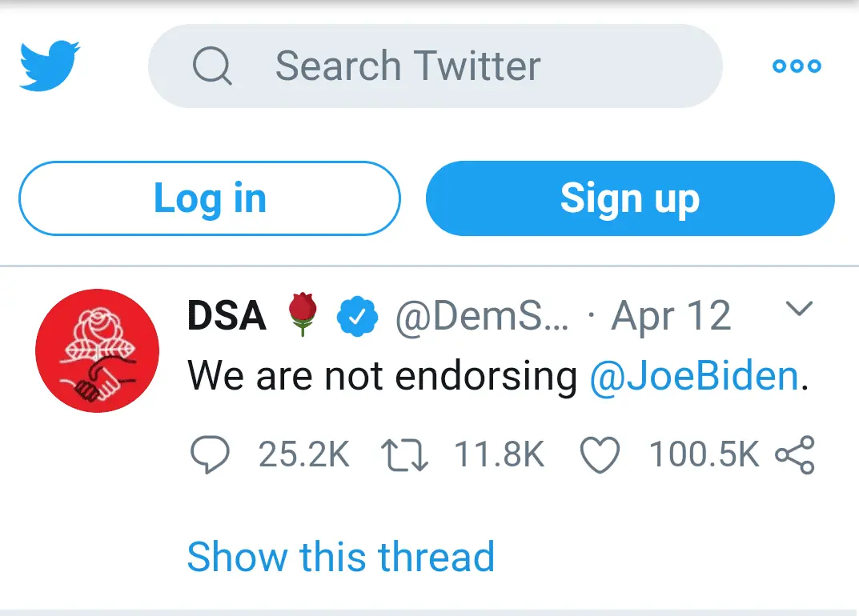Click the magnifying glass search icon
This screenshot has height=616, width=859.
coord(212,66)
